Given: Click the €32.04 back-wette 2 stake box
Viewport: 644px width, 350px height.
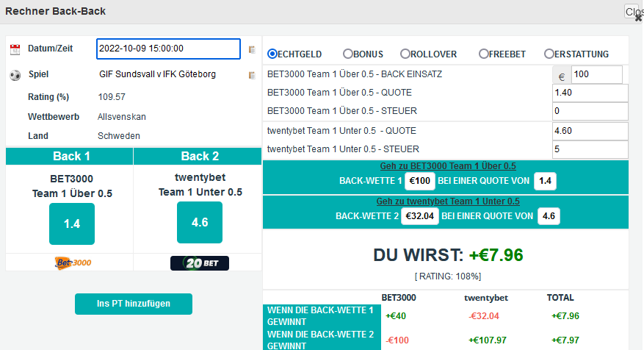Looking at the screenshot, I should coord(420,216).
